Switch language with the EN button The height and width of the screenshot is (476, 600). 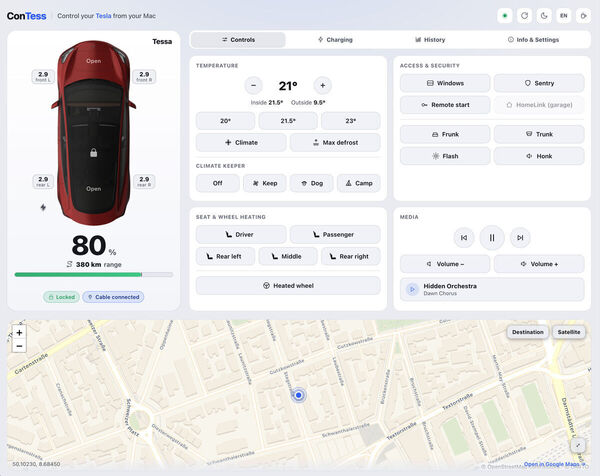click(x=564, y=16)
